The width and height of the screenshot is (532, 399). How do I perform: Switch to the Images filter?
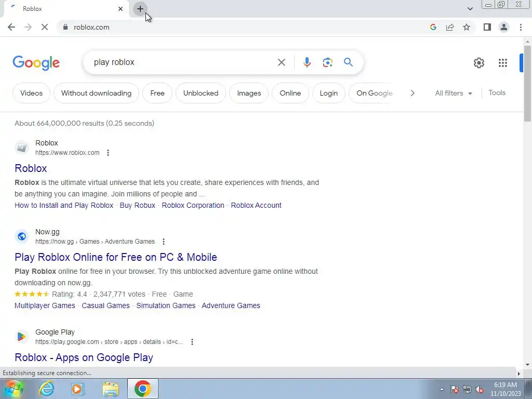click(x=249, y=93)
